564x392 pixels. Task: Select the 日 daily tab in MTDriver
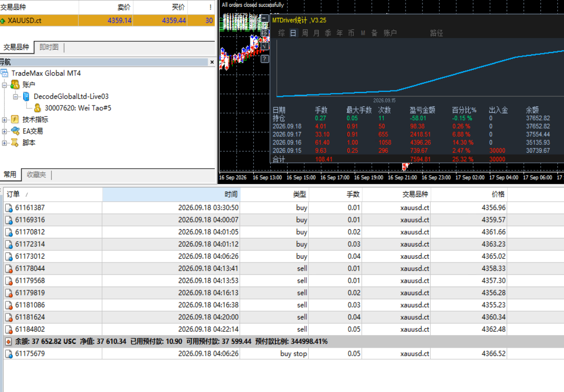293,33
